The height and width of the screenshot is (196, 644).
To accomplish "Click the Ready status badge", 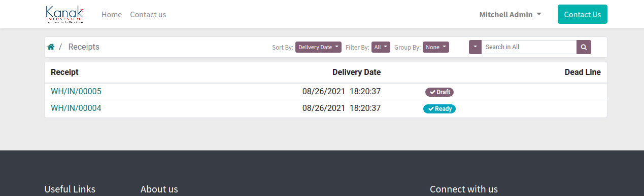I will tap(439, 109).
